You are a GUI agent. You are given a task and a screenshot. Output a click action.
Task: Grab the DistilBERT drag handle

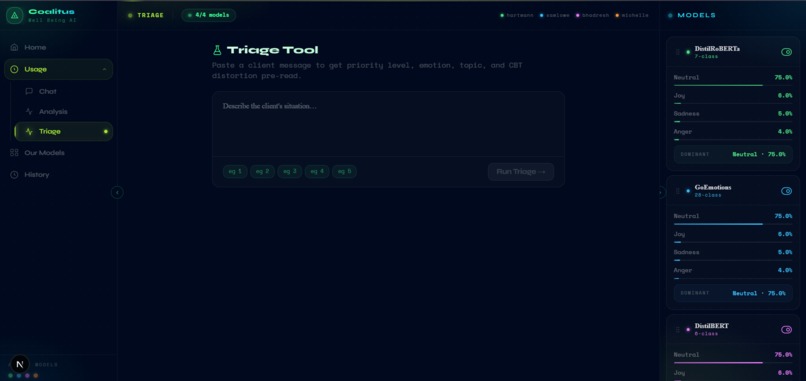(677, 330)
